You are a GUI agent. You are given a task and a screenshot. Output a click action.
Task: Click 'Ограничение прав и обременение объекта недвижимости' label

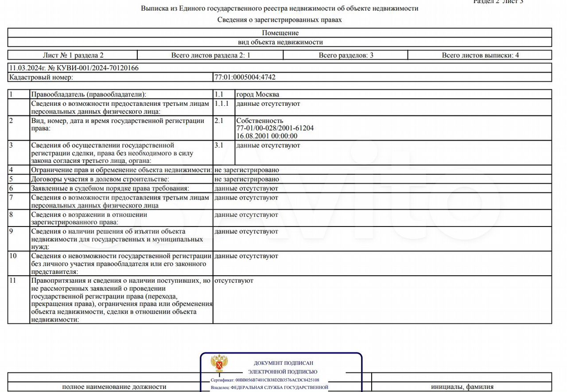(x=121, y=170)
